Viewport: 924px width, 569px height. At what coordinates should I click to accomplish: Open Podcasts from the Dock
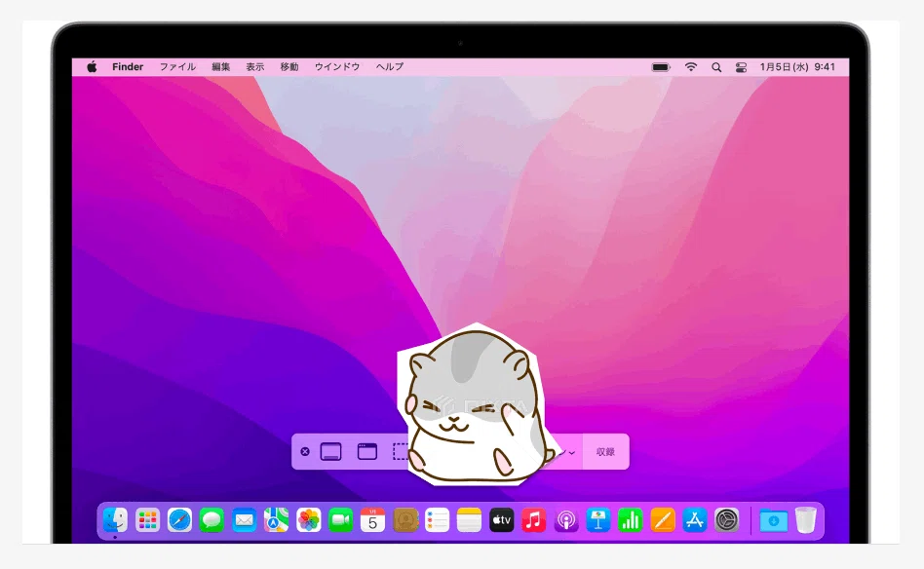[565, 520]
